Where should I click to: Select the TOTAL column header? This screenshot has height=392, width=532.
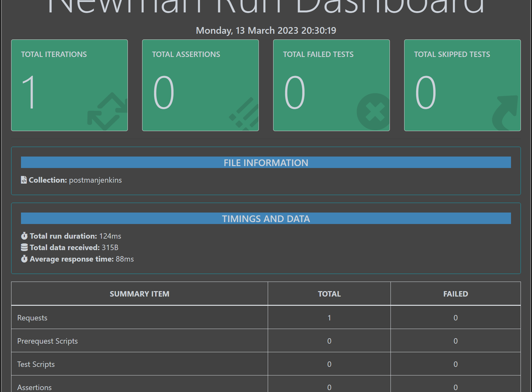click(329, 294)
